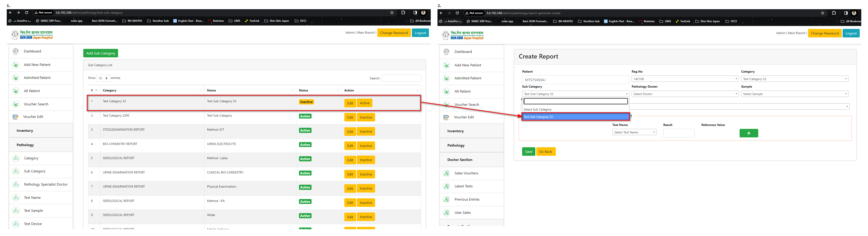This screenshot has width=868, height=236.
Task: Open Doctor Section in right screenshot sidebar
Action: point(471,160)
